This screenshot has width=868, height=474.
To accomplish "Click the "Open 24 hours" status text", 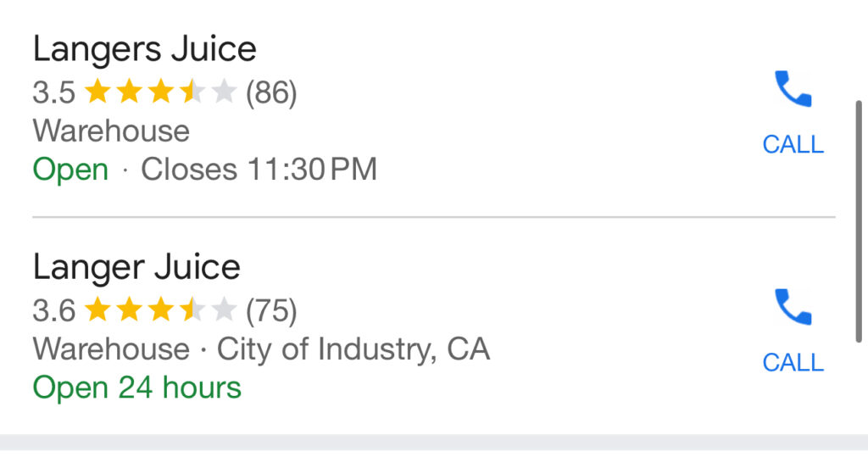I will point(136,388).
